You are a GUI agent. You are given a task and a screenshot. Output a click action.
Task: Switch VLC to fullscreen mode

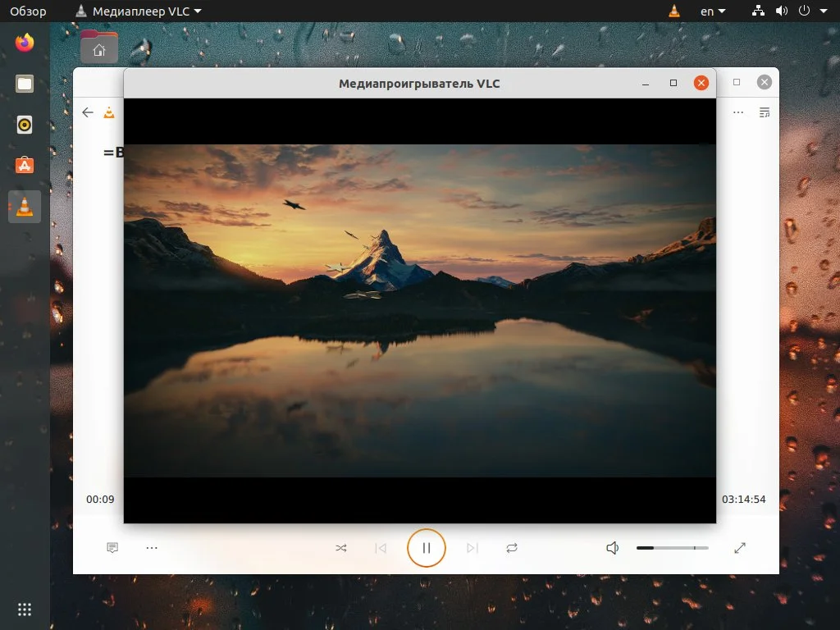point(741,547)
